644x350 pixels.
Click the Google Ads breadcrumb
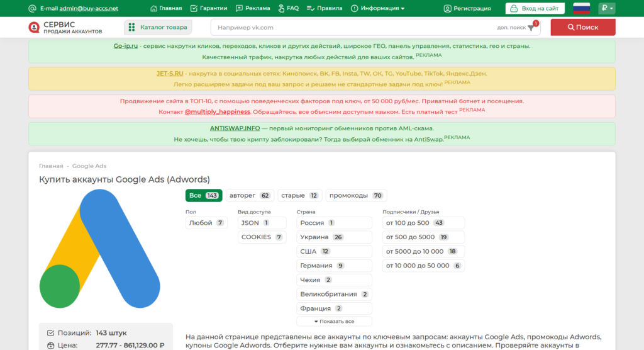[89, 166]
